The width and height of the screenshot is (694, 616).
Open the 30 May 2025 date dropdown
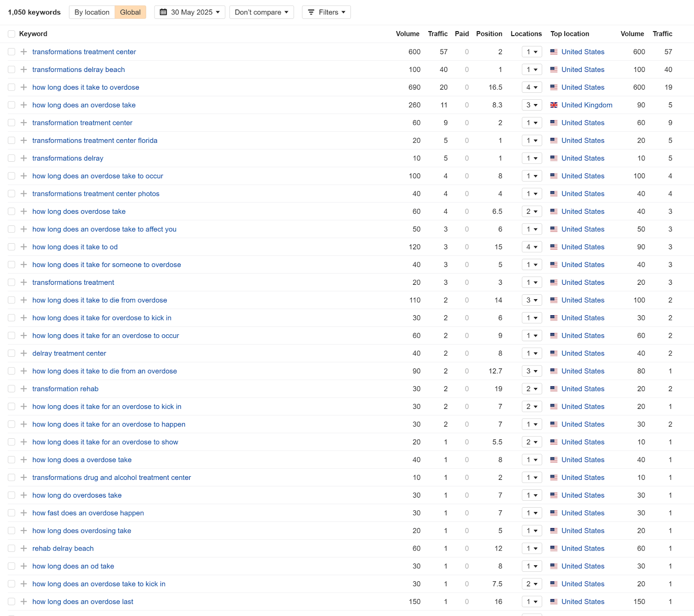pyautogui.click(x=190, y=12)
